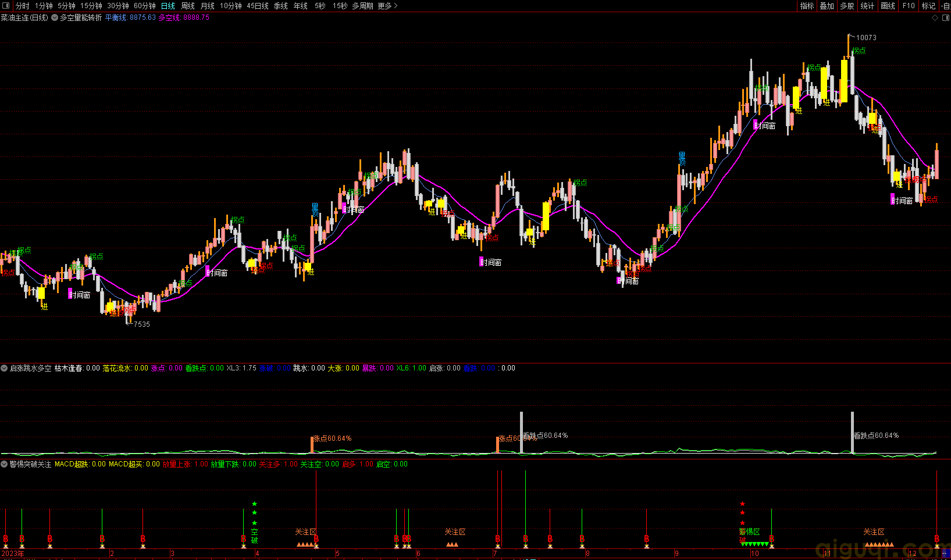
Task: Click the 7535 low price label
Action: (x=142, y=324)
